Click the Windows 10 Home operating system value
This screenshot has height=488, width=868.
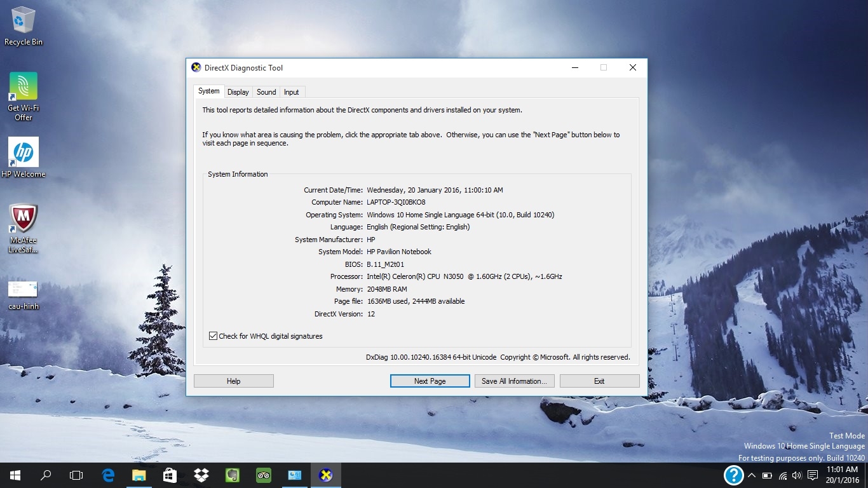coord(461,215)
